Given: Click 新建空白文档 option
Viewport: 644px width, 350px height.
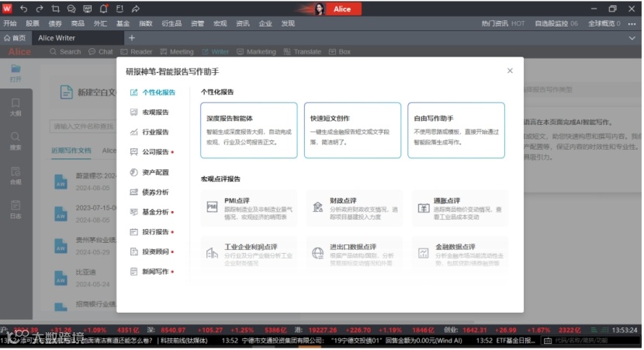Looking at the screenshot, I should click(x=88, y=92).
